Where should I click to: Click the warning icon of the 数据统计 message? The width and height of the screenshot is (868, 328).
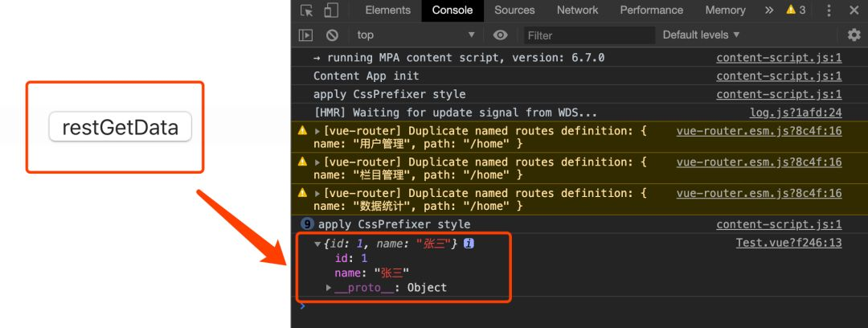pos(302,193)
